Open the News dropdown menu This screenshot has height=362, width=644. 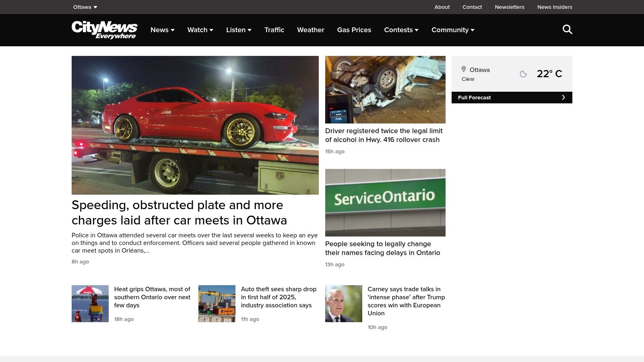[162, 30]
